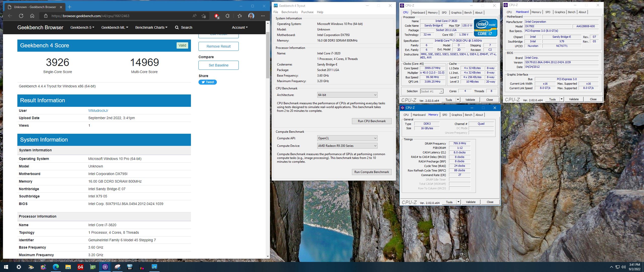Go back in the Geekbench Browser window

point(10,16)
